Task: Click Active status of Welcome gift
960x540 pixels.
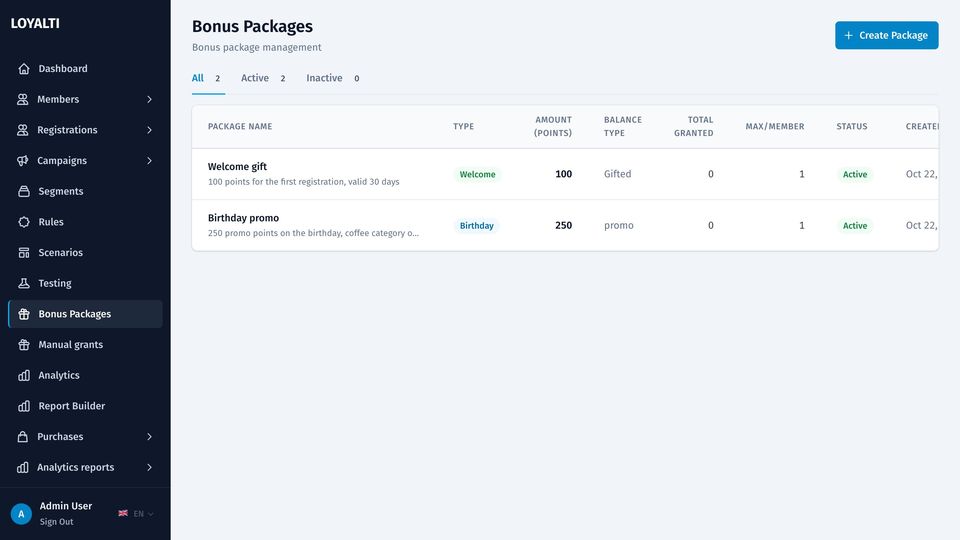Action: point(855,174)
